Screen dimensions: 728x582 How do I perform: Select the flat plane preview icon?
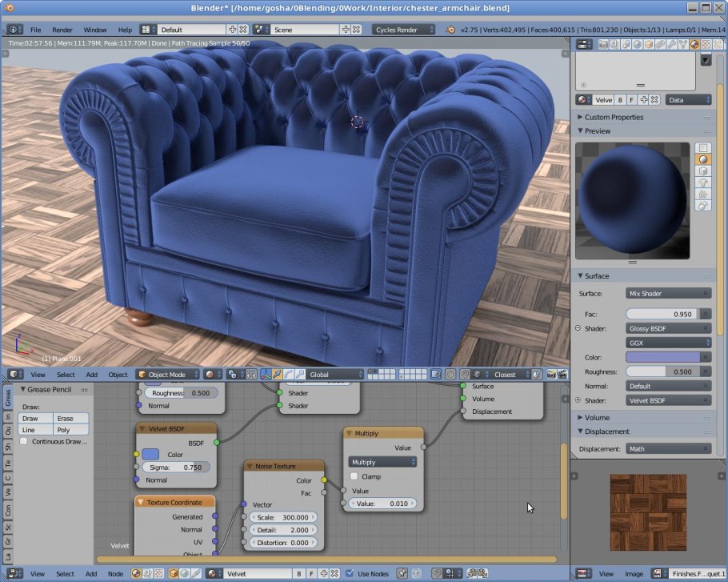click(703, 148)
